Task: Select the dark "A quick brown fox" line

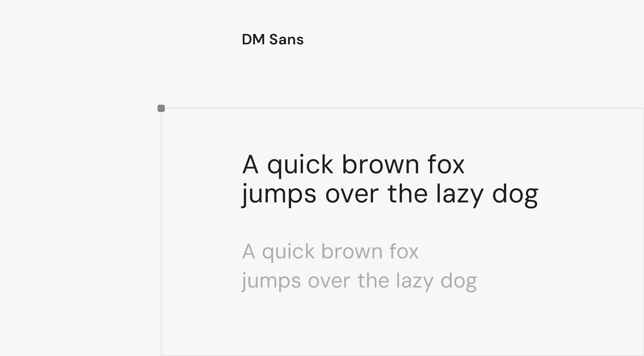Action: pyautogui.click(x=353, y=165)
